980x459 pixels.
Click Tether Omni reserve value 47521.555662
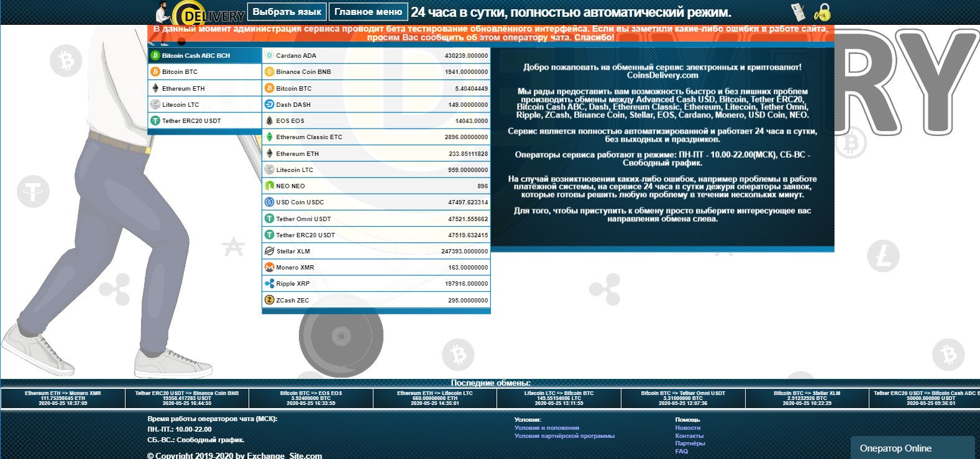(468, 219)
